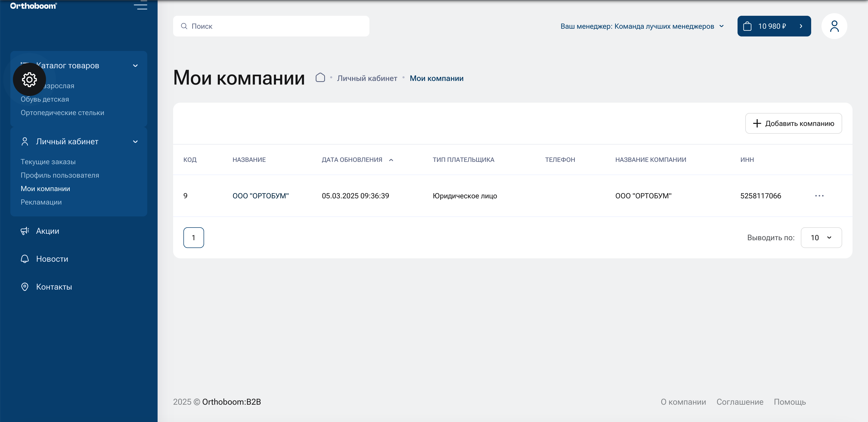Collapse the Каталог товаров section
Viewport: 868px width, 422px height.
[135, 65]
